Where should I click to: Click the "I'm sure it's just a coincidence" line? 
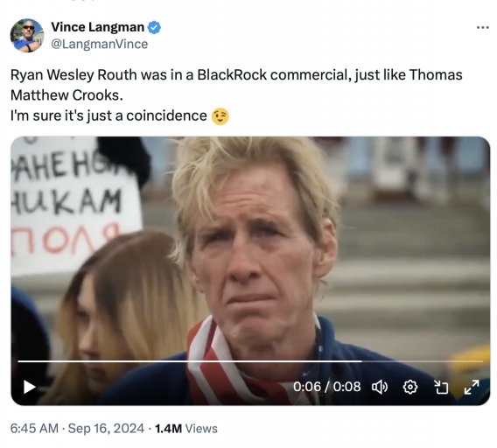pos(108,116)
